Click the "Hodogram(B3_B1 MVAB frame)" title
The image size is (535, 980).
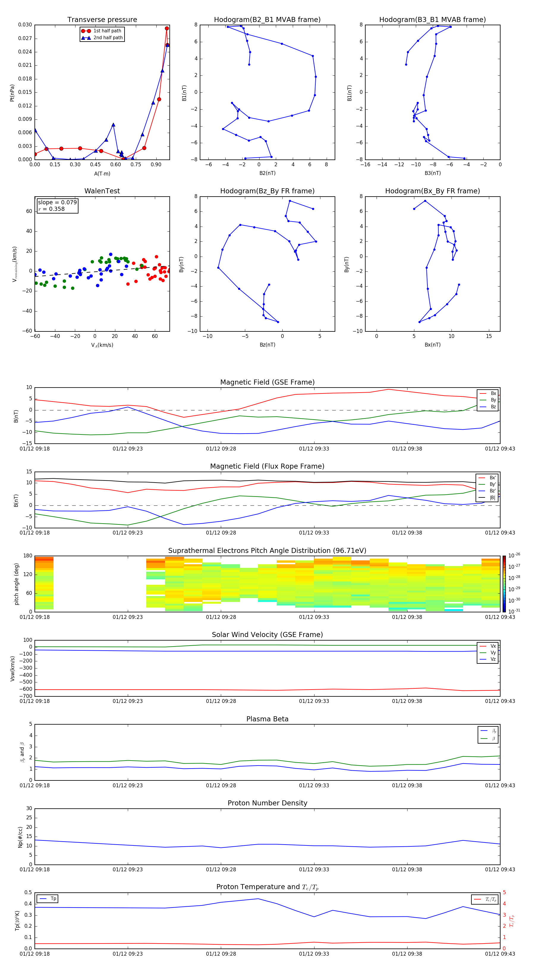(432, 20)
